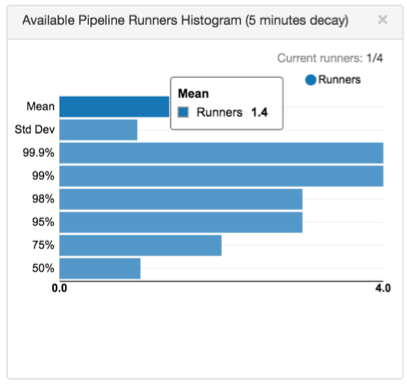The width and height of the screenshot is (407, 386).
Task: Click the Std Dev axis label
Action: point(35,130)
